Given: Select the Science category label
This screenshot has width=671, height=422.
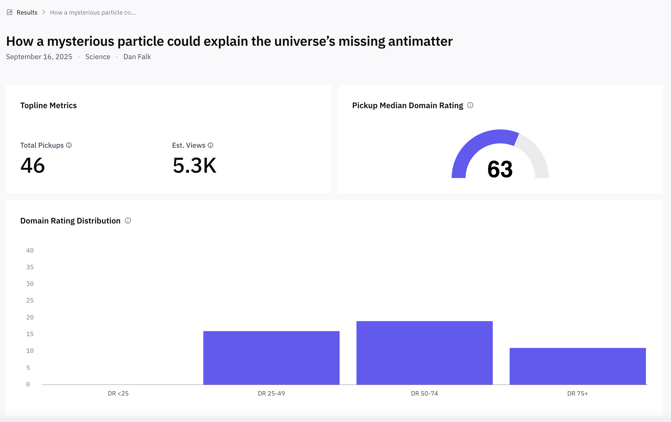Looking at the screenshot, I should [98, 57].
